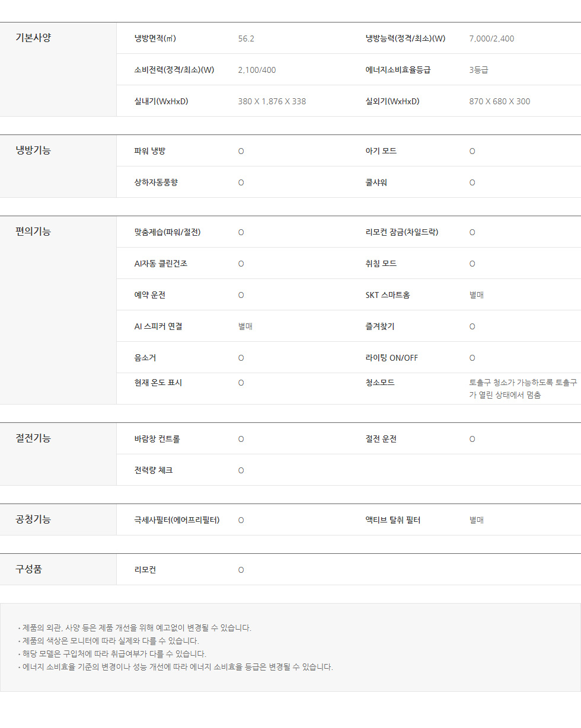This screenshot has height=728, width=581.
Task: Select the 냉방면적(㎡) label
Action: coord(155,39)
